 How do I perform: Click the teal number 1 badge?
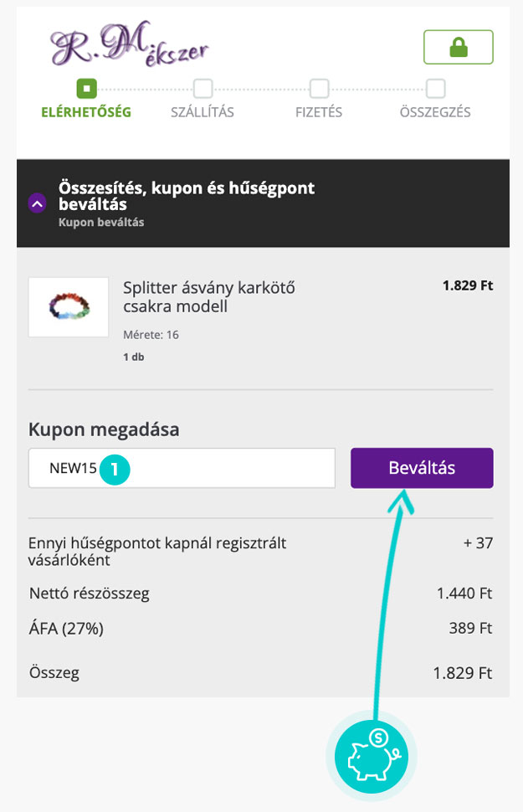coord(114,469)
